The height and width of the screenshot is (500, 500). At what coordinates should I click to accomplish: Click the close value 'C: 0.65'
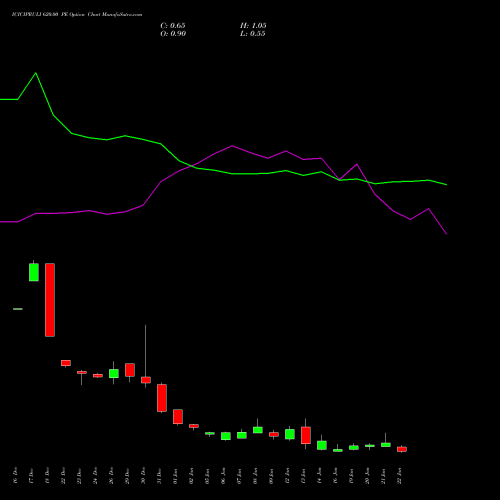[173, 26]
